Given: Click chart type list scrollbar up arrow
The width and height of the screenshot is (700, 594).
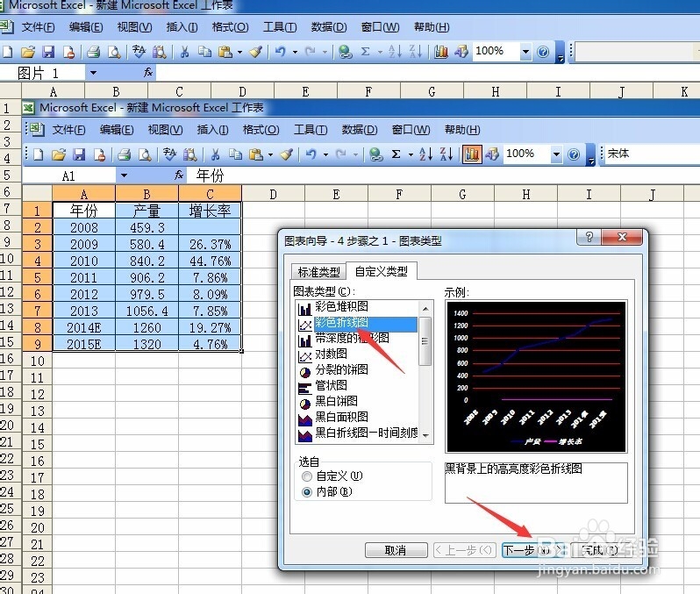Looking at the screenshot, I should point(425,308).
